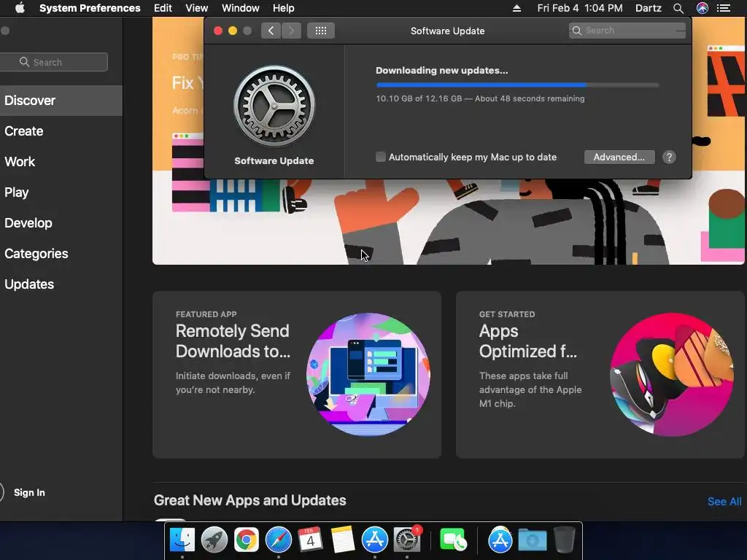Screen dimensions: 747x560
Task: Open App Store from the Dock
Action: [375, 540]
